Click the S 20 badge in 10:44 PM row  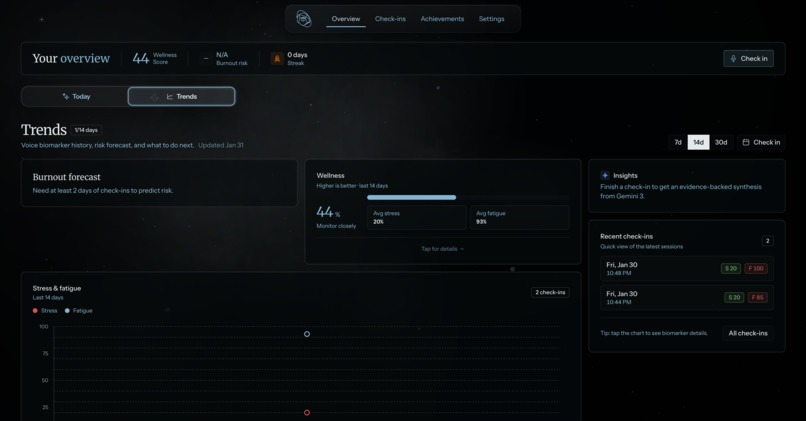[734, 297]
